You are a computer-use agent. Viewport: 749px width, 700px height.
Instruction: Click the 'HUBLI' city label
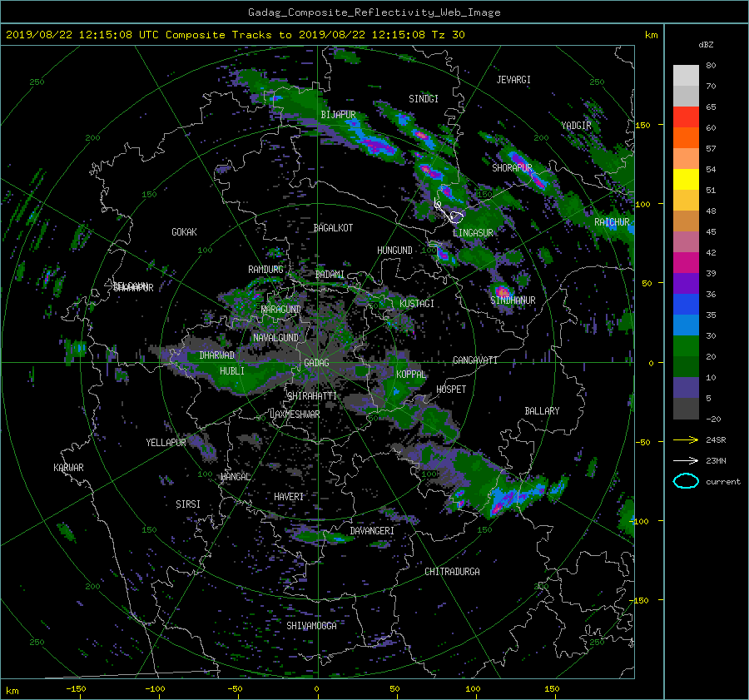point(232,370)
